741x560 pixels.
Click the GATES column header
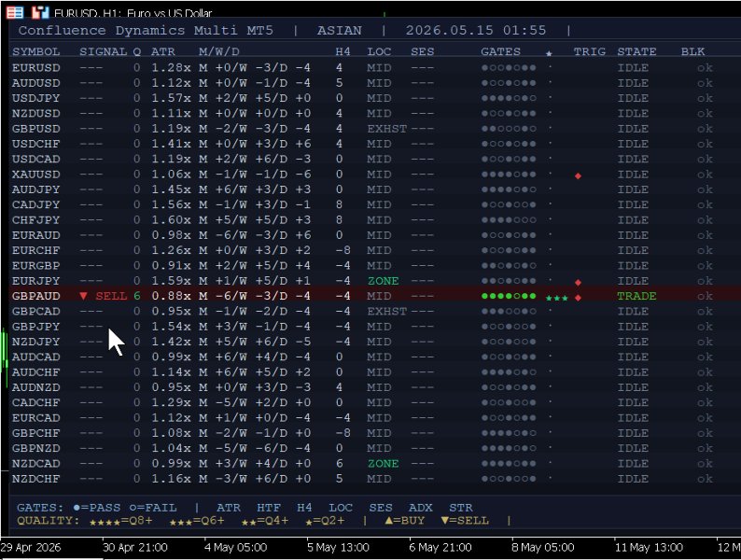click(500, 51)
